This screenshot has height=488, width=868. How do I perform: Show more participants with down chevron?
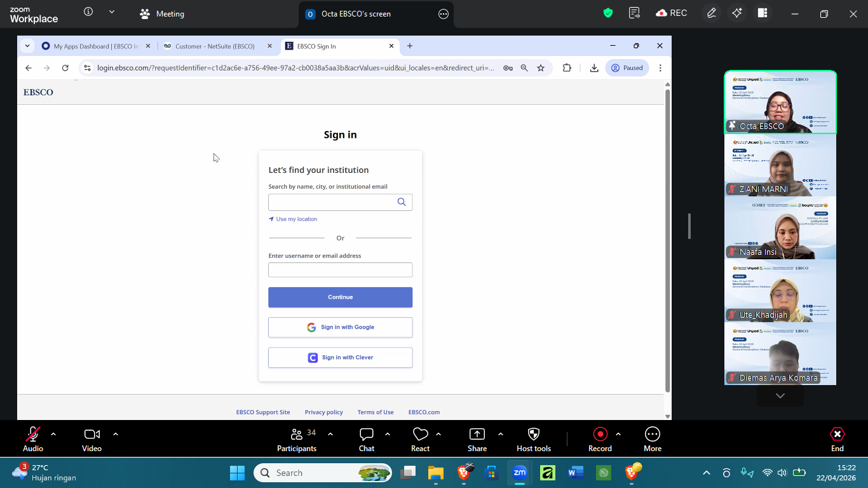pyautogui.click(x=780, y=396)
